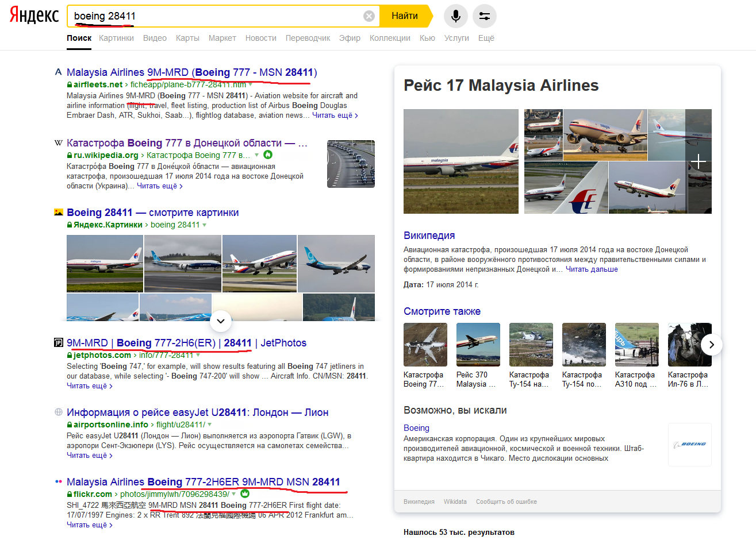Open easyJet U28411 flight info result
This screenshot has width=756, height=540.
click(x=197, y=412)
